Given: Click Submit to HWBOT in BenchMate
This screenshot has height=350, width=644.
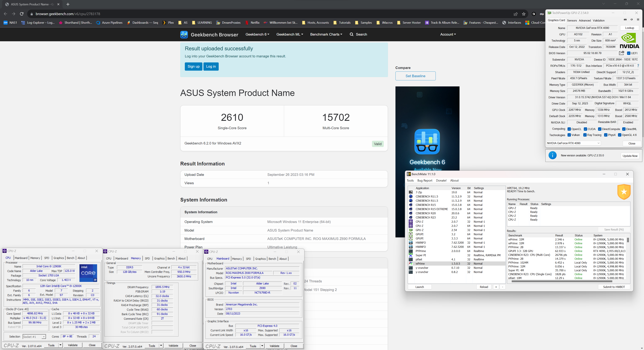Looking at the screenshot, I should 614,287.
